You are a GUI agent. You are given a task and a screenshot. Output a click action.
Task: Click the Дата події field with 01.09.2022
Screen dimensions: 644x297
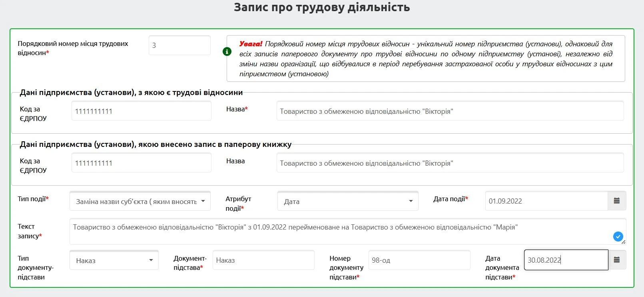coord(546,201)
